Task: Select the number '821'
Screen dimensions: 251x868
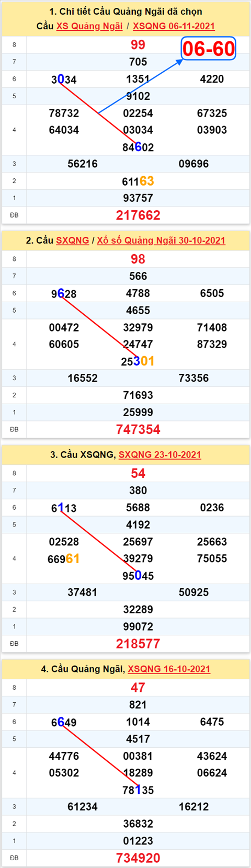Action: pyautogui.click(x=138, y=705)
